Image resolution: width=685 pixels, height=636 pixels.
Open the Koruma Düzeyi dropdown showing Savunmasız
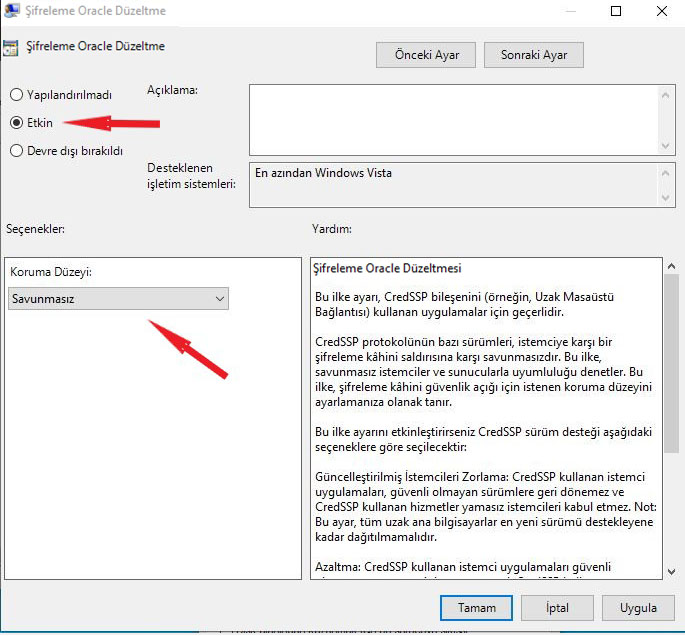point(118,299)
